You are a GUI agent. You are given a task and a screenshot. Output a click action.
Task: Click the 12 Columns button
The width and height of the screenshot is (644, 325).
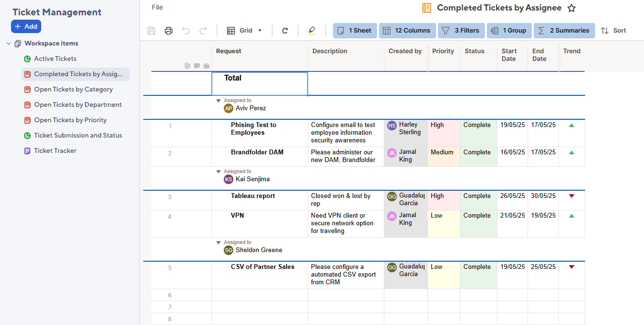pyautogui.click(x=407, y=31)
